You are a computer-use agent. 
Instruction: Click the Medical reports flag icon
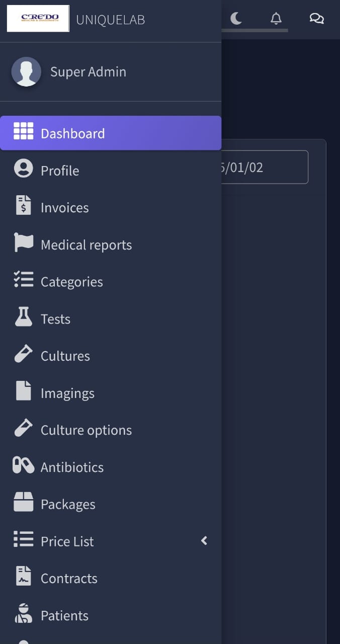23,243
